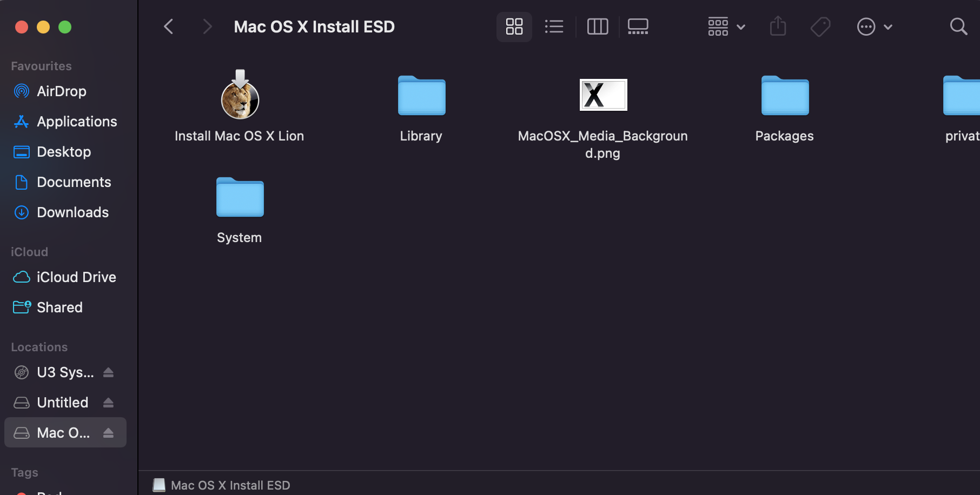Select the MacOSX_Media_Background.png thumbnail
The height and width of the screenshot is (495, 980).
tap(604, 95)
